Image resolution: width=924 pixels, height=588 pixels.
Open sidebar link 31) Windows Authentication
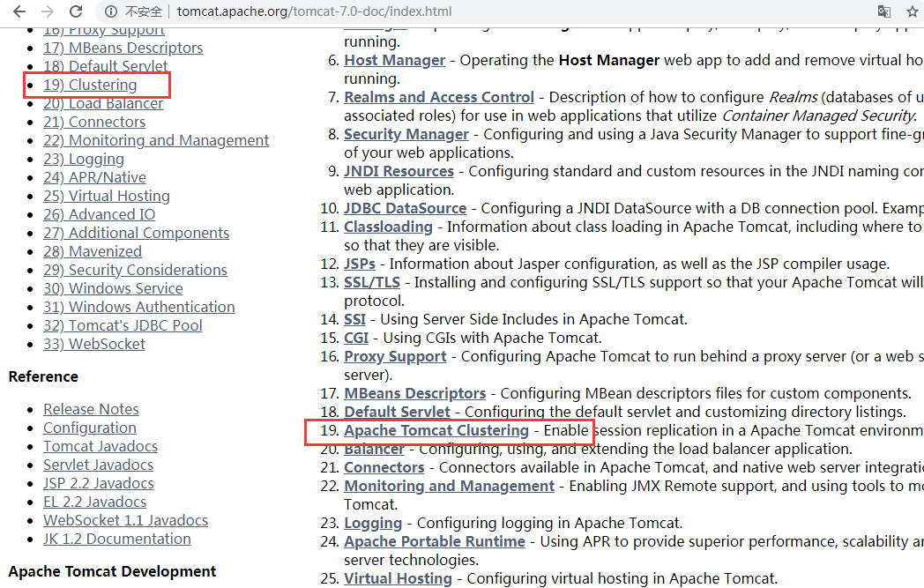pyautogui.click(x=138, y=307)
